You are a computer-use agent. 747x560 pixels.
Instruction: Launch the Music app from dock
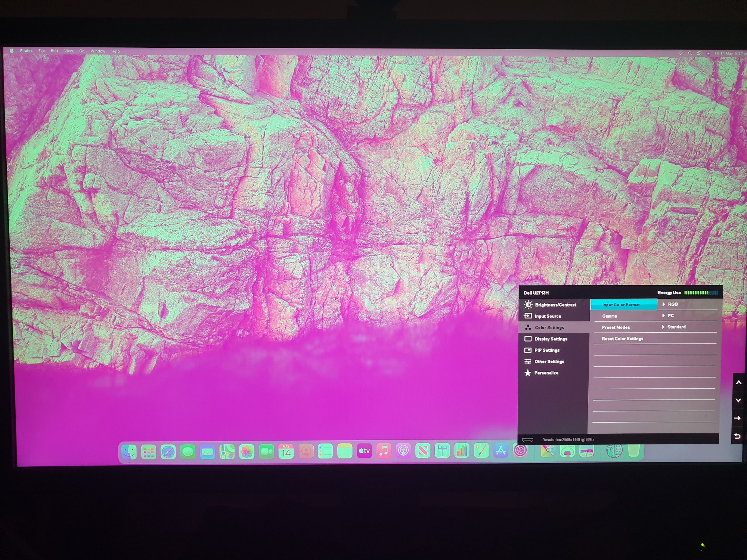pyautogui.click(x=384, y=451)
